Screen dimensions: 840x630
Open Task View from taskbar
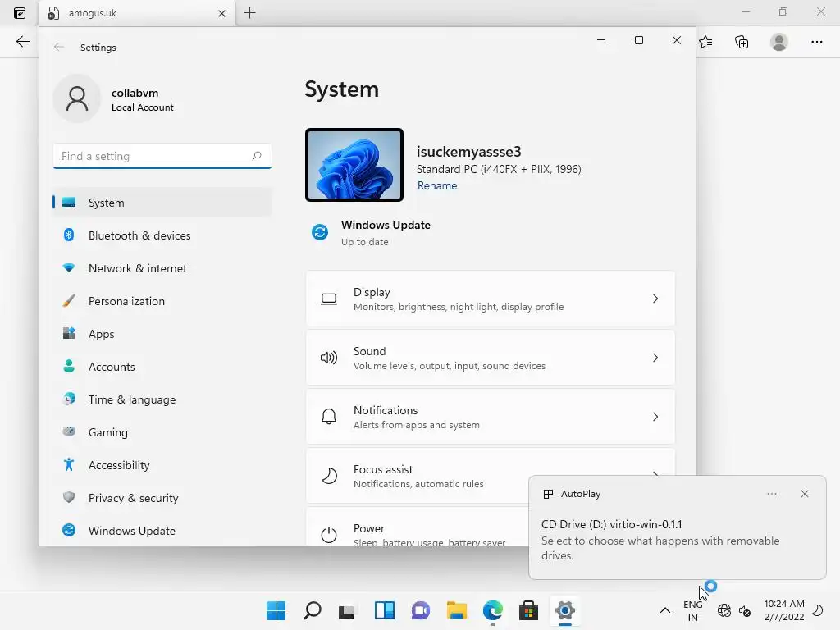(347, 610)
